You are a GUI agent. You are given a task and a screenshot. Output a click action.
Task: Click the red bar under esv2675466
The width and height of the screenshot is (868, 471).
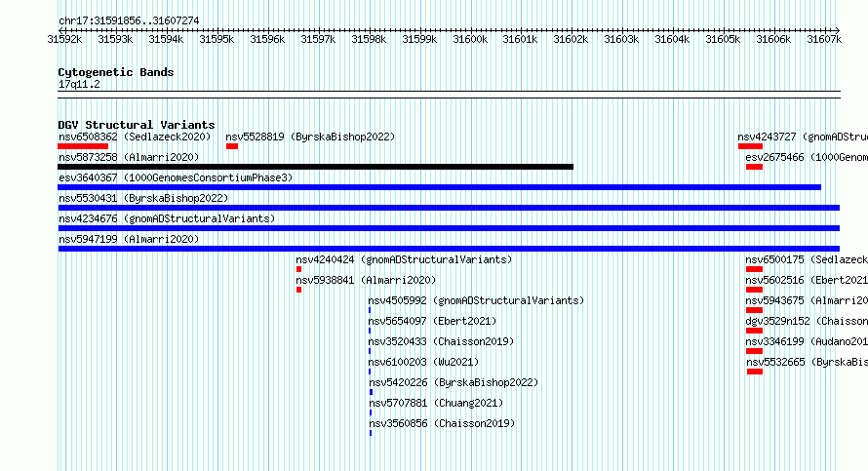click(755, 167)
